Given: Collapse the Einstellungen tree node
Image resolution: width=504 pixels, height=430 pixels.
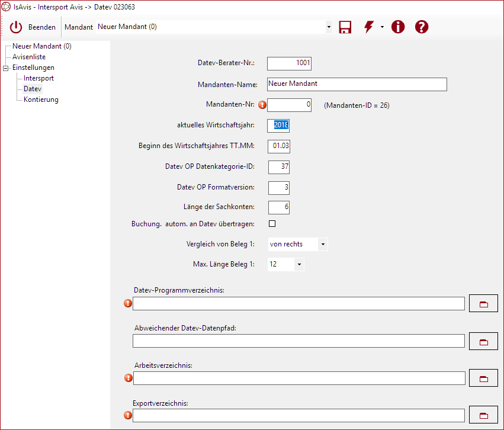Looking at the screenshot, I should coord(6,68).
